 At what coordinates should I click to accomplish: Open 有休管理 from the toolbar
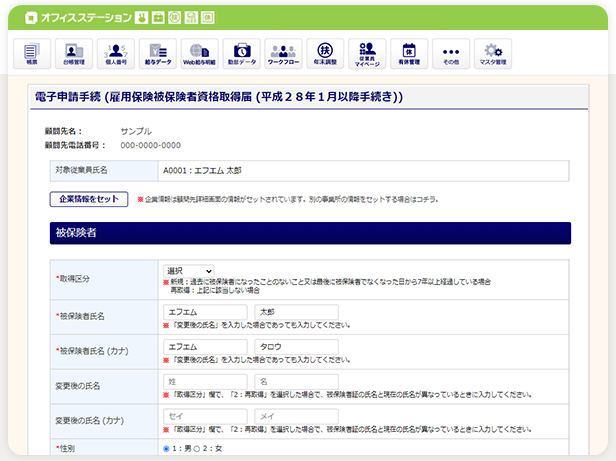point(409,54)
